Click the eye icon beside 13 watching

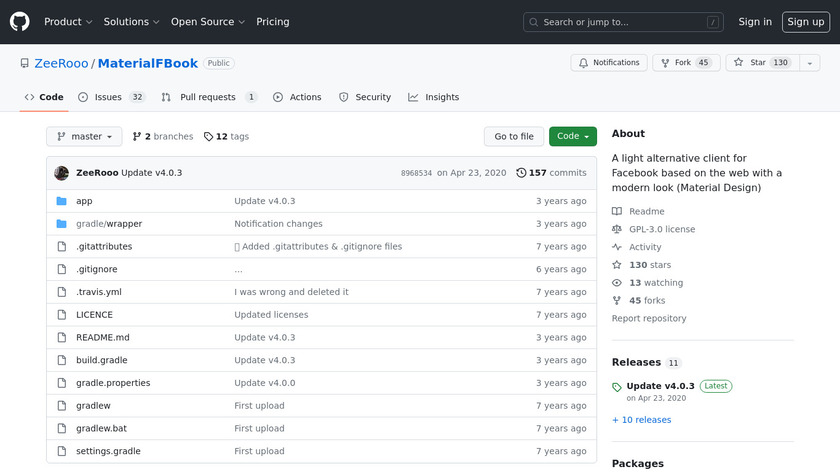coord(617,282)
